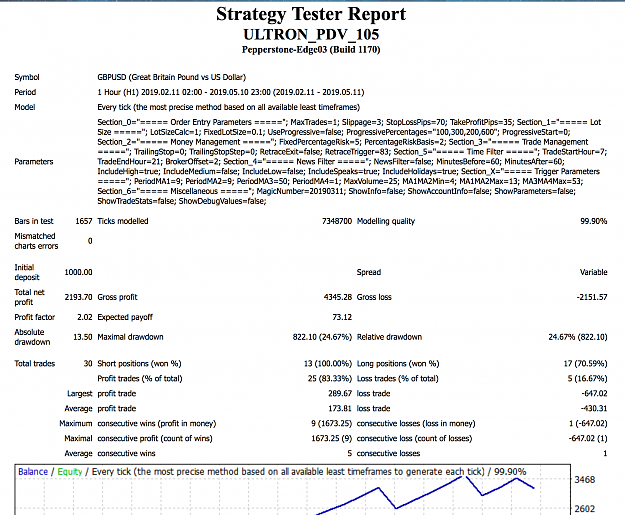
Task: Click the Spread label
Action: click(369, 272)
